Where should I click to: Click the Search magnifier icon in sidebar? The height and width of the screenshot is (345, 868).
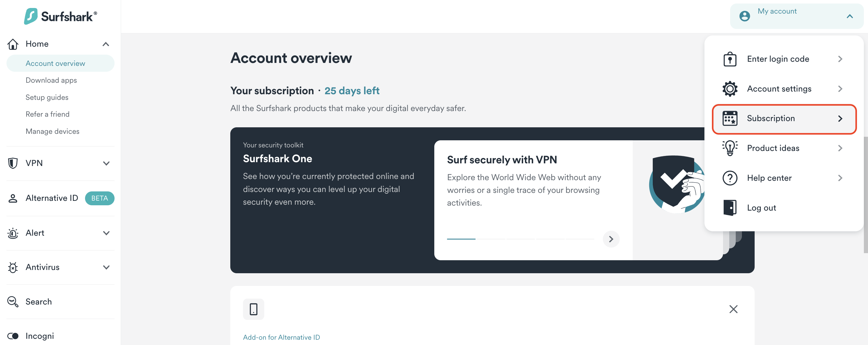[x=13, y=302]
